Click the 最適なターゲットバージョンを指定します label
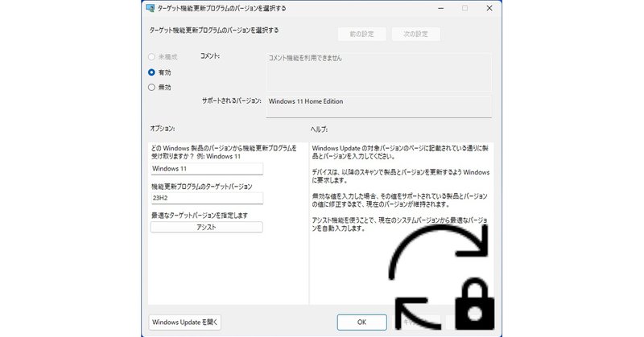This screenshot has width=644, height=337. coord(200,215)
